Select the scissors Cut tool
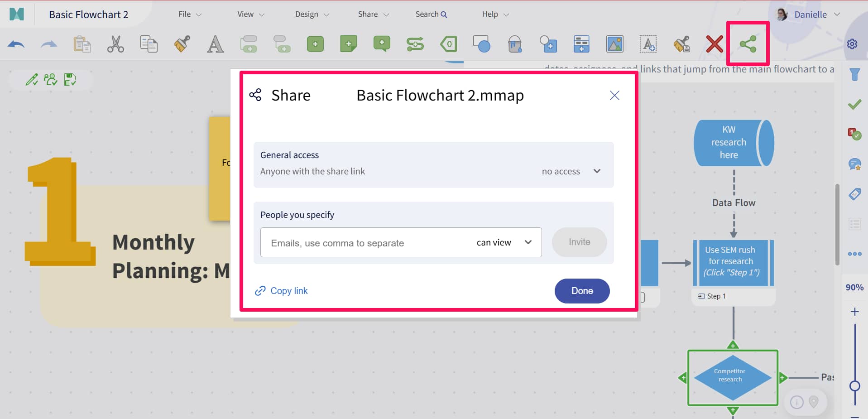The image size is (868, 419). pyautogui.click(x=115, y=44)
